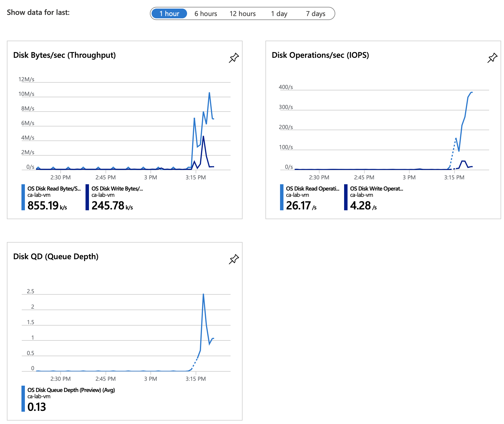Click OS Disk Read Bytes legend color bar
Viewport: 504px width, 424px height.
pos(23,197)
